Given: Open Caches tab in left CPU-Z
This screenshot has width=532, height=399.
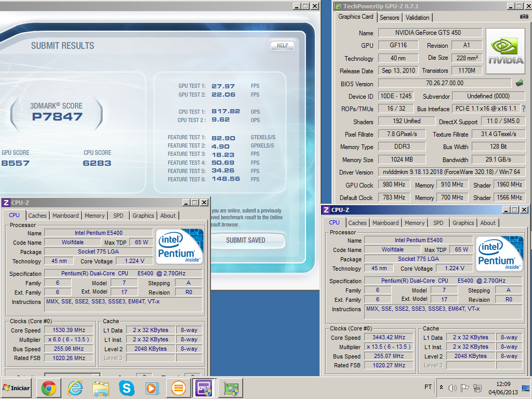Looking at the screenshot, I should click(37, 216).
